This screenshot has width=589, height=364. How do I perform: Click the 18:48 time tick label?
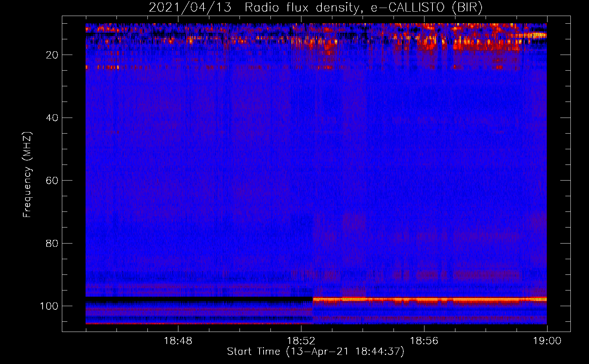tap(178, 341)
